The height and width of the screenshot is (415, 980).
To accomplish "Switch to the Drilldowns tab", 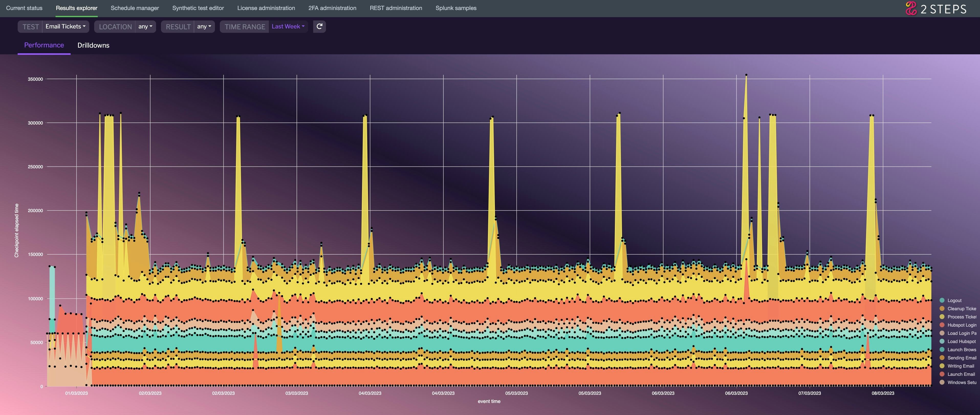I will tap(93, 45).
